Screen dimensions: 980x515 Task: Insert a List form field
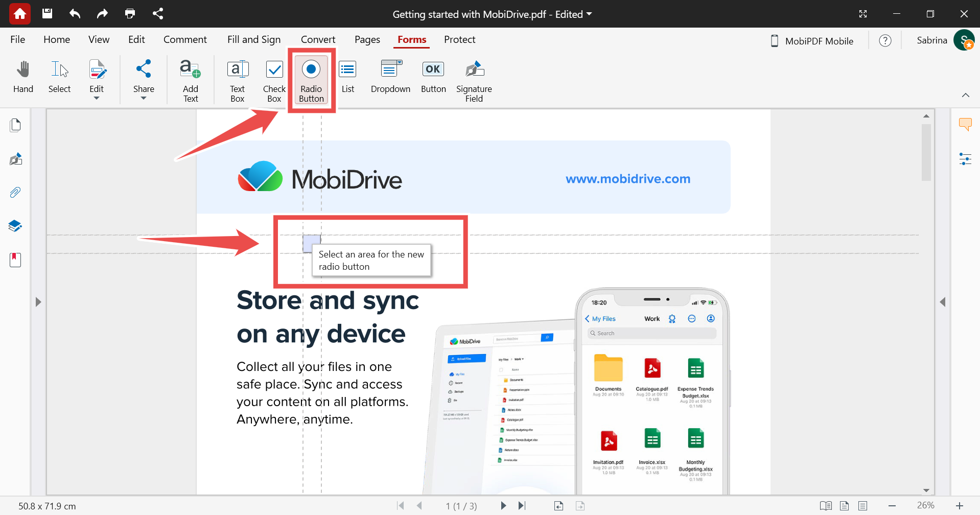coord(347,78)
